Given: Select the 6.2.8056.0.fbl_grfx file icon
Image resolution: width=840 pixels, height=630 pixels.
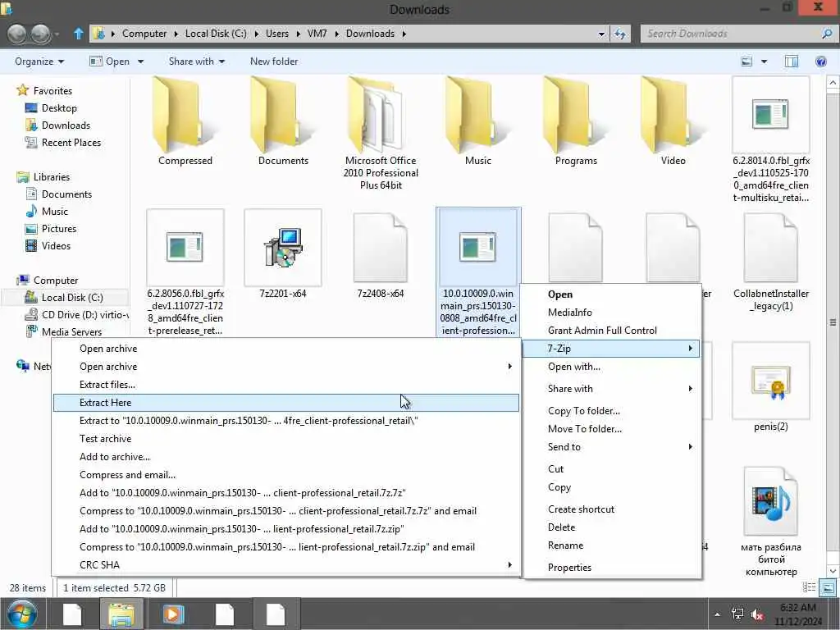Looking at the screenshot, I should 185,248.
